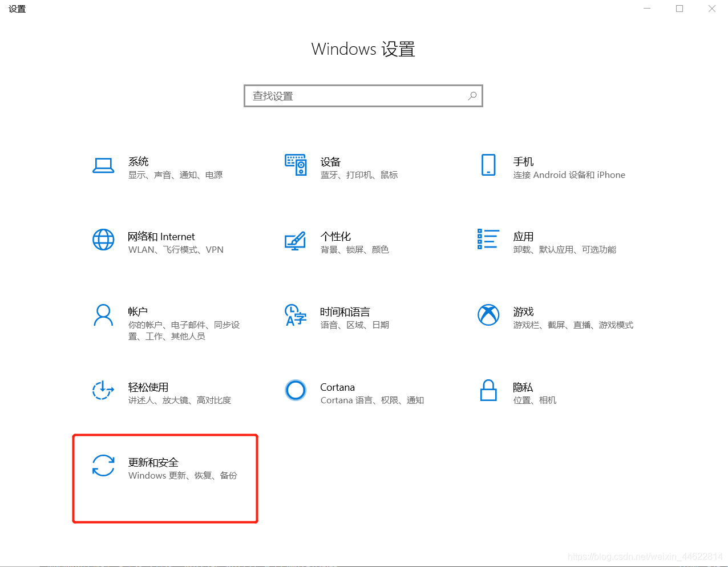Select the 轻松使用 heading
Screen dimensions: 728x567
point(148,387)
